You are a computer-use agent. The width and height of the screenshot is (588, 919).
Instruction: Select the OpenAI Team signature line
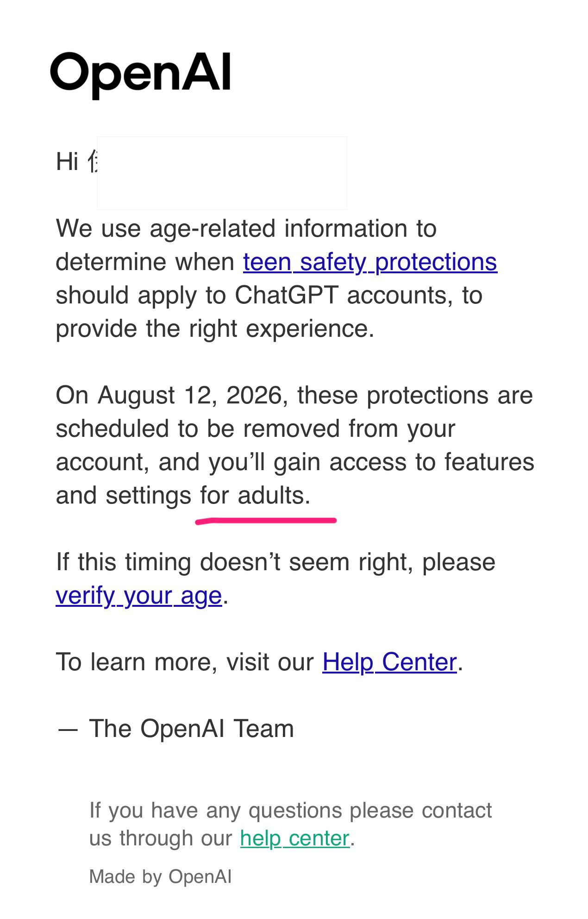175,729
